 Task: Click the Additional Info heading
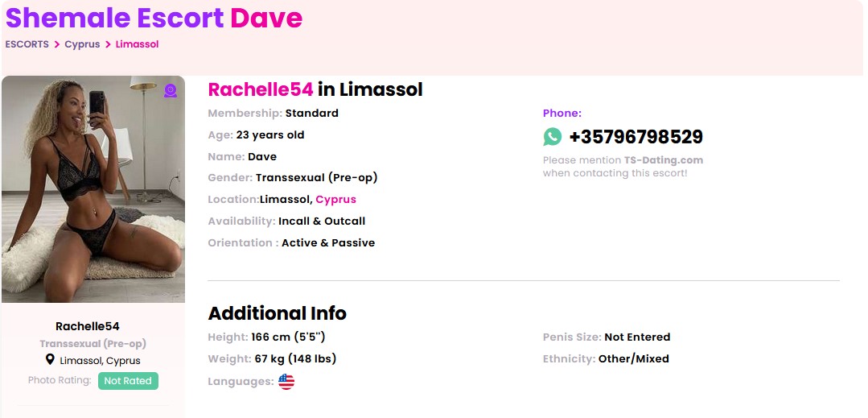277,313
